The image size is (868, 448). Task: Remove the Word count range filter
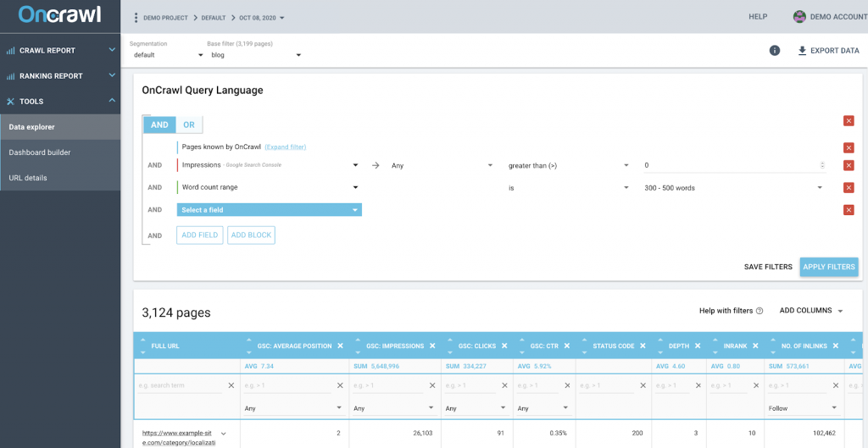[x=849, y=188]
